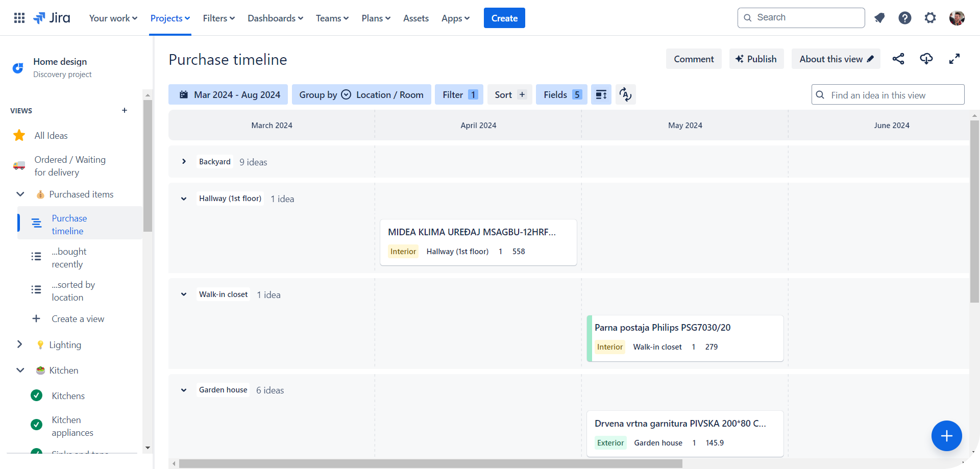Open the notifications icon
The width and height of the screenshot is (980, 469).
[x=879, y=18]
